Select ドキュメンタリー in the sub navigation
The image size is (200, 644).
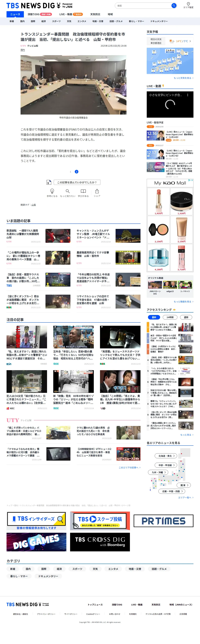tap(159, 21)
